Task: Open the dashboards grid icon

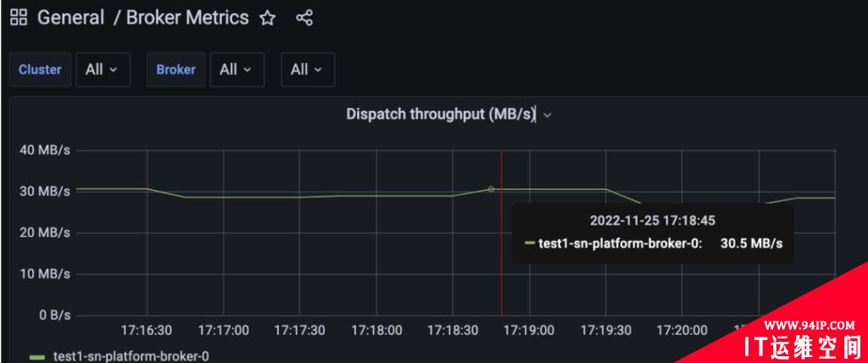Action: [x=19, y=17]
